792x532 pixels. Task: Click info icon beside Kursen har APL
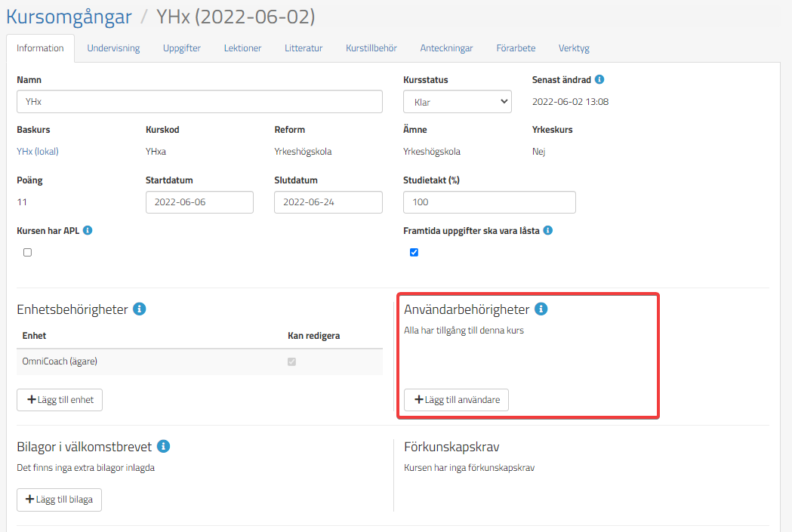pyautogui.click(x=88, y=230)
